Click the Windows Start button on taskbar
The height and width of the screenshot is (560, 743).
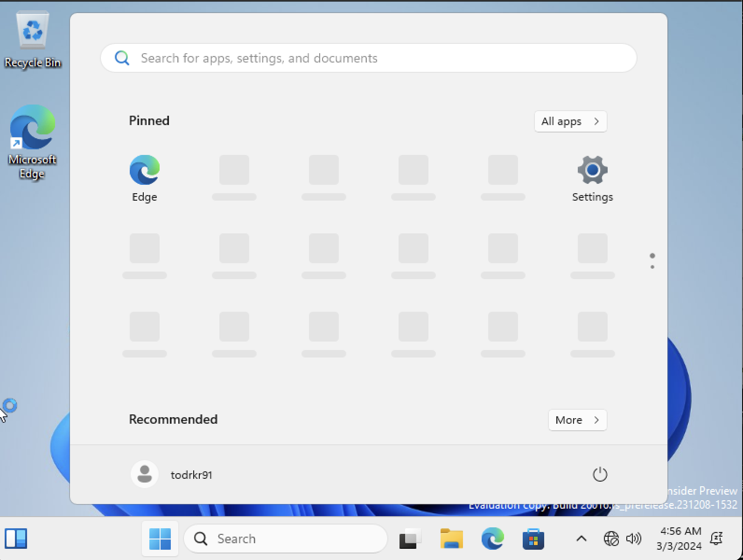160,539
